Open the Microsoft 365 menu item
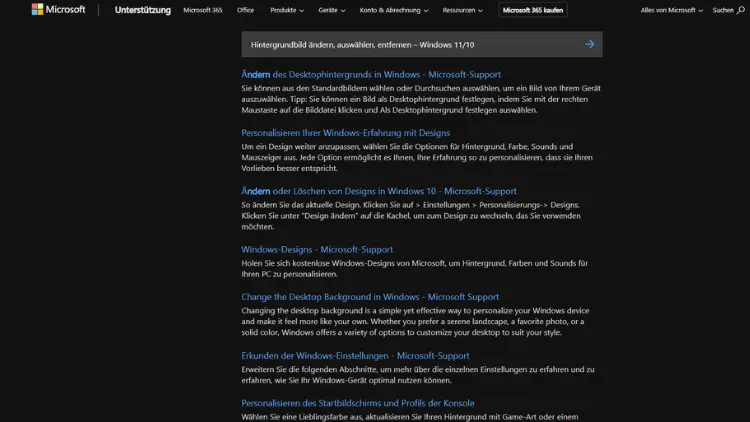This screenshot has width=750, height=422. (203, 10)
